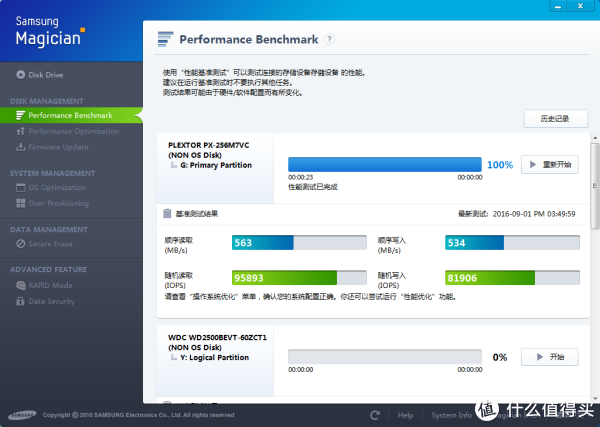The height and width of the screenshot is (427, 600).
Task: Click the random read 95893 bar
Action: (x=299, y=278)
